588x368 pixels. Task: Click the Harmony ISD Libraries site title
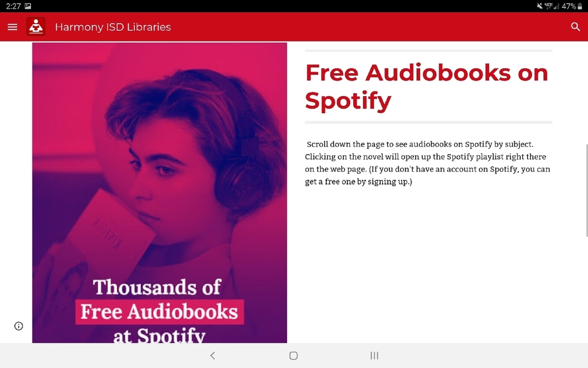point(113,27)
